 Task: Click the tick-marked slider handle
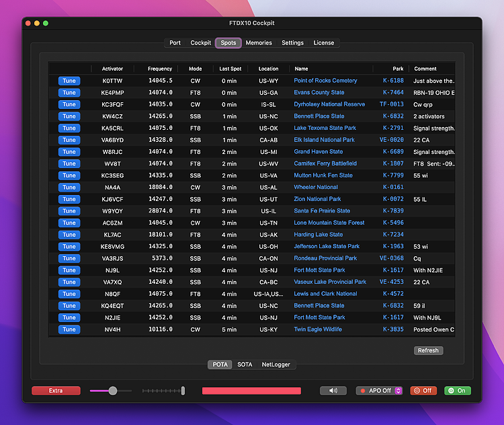click(183, 391)
